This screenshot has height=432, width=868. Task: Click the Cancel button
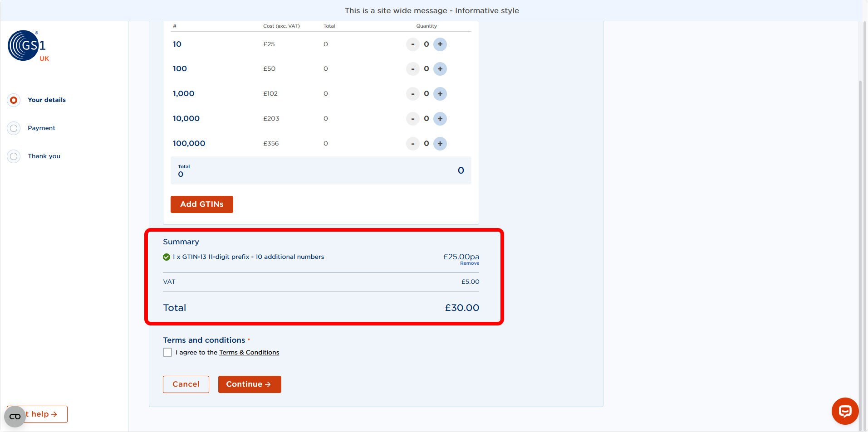pos(186,384)
